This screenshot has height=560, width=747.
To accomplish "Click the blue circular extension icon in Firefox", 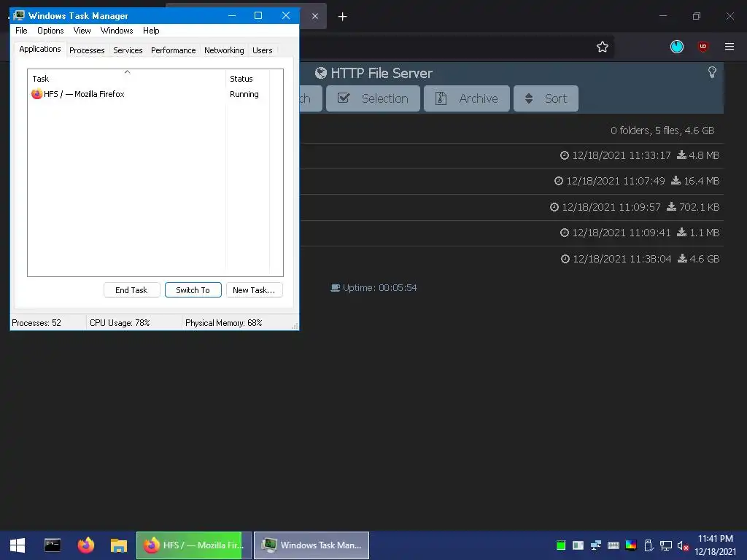I will tap(676, 47).
